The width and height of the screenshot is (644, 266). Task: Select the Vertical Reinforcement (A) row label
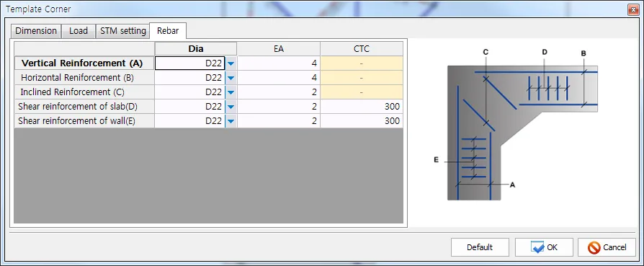pos(84,63)
